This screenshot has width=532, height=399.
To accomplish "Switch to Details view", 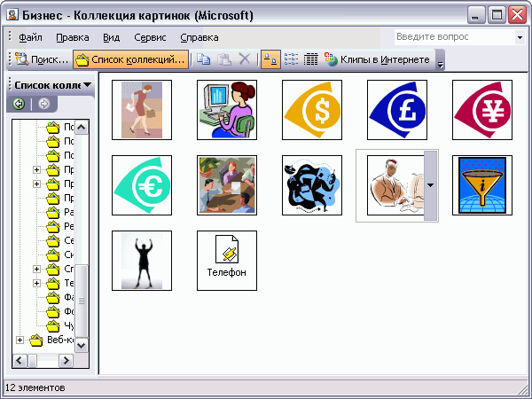I will pyautogui.click(x=310, y=59).
